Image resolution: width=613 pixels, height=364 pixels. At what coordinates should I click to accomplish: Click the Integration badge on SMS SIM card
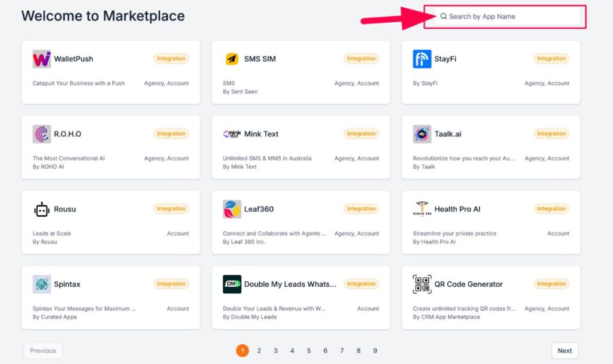361,59
